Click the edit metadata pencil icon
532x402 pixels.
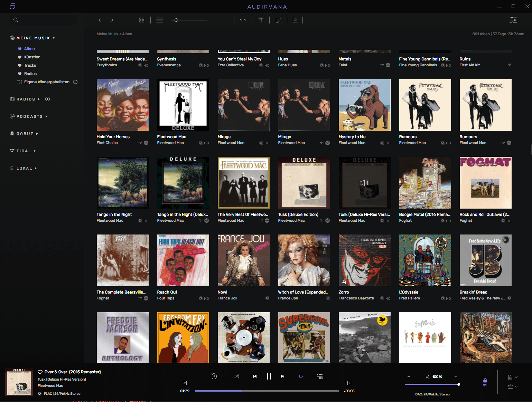coord(295,20)
